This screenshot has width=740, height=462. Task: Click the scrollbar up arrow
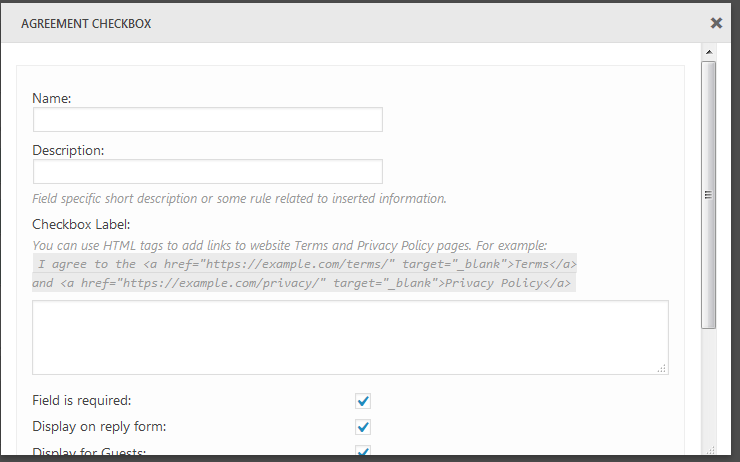[709, 51]
